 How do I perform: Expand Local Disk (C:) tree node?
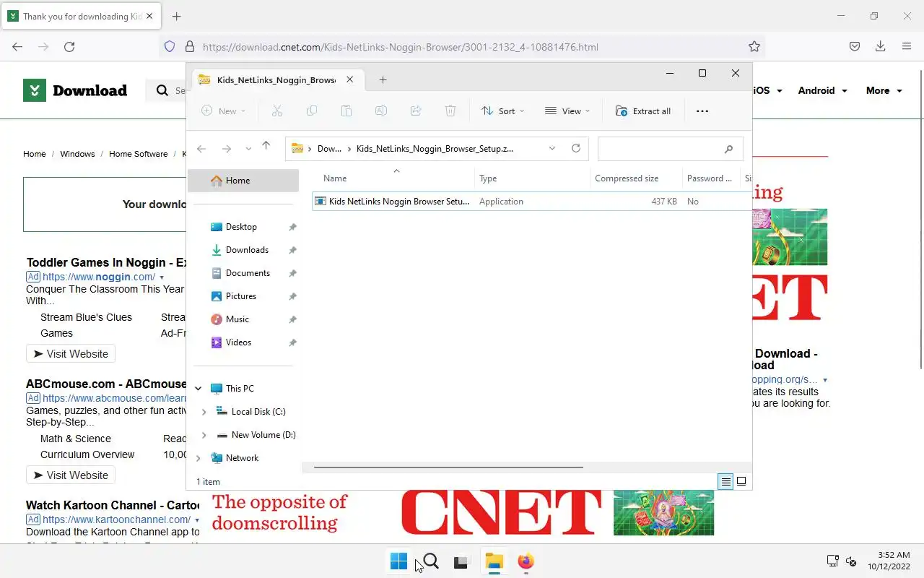204,412
